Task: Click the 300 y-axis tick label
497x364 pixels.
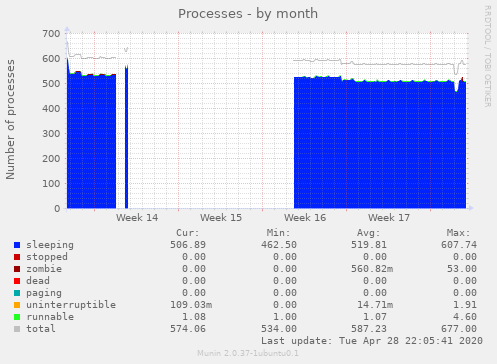Action: pyautogui.click(x=51, y=134)
